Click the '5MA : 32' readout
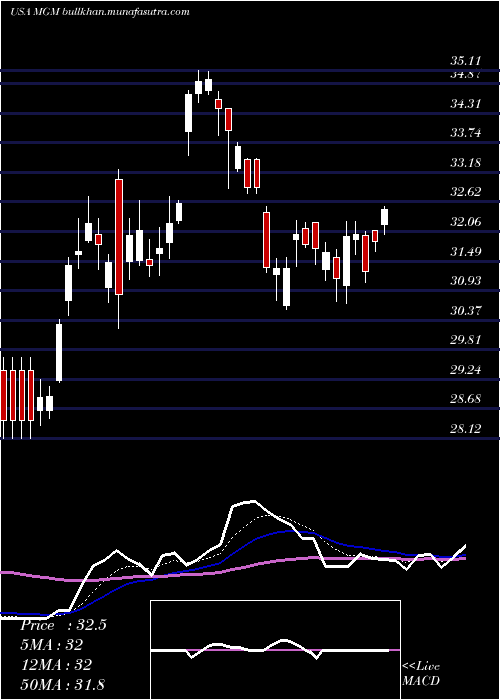This screenshot has height=700, width=500. coord(51,645)
